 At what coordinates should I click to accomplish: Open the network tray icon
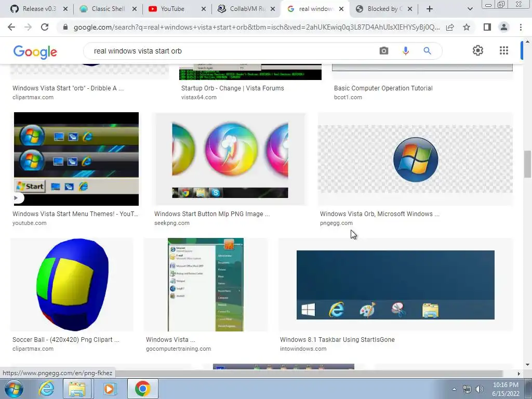pos(467,389)
